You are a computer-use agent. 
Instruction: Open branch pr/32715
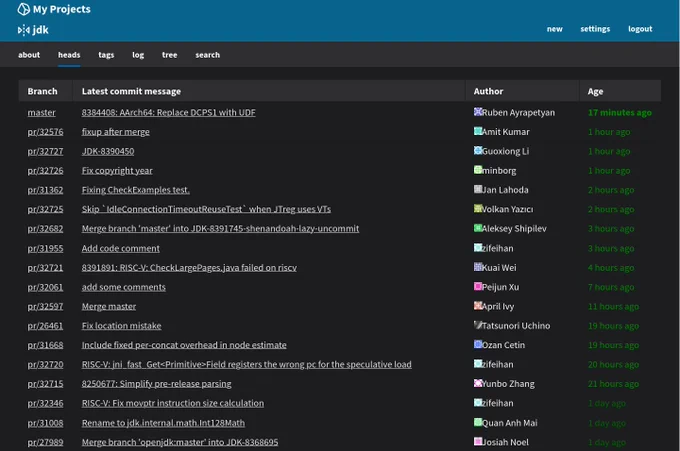pyautogui.click(x=46, y=384)
